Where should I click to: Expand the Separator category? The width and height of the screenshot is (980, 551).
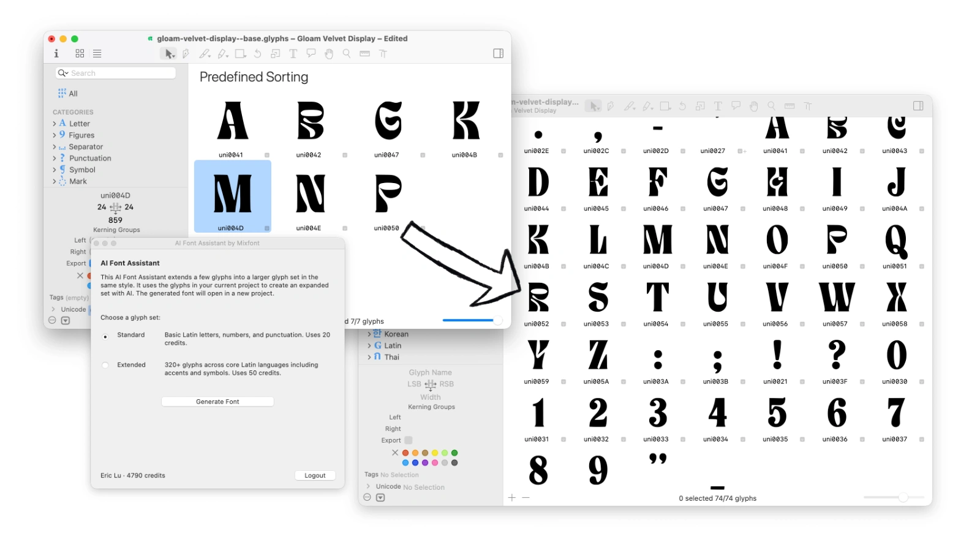click(55, 147)
